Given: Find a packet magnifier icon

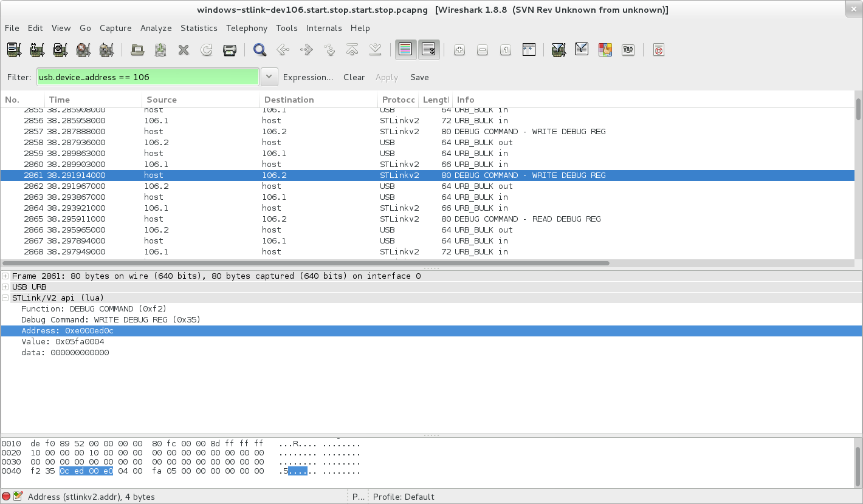Looking at the screenshot, I should [x=260, y=50].
